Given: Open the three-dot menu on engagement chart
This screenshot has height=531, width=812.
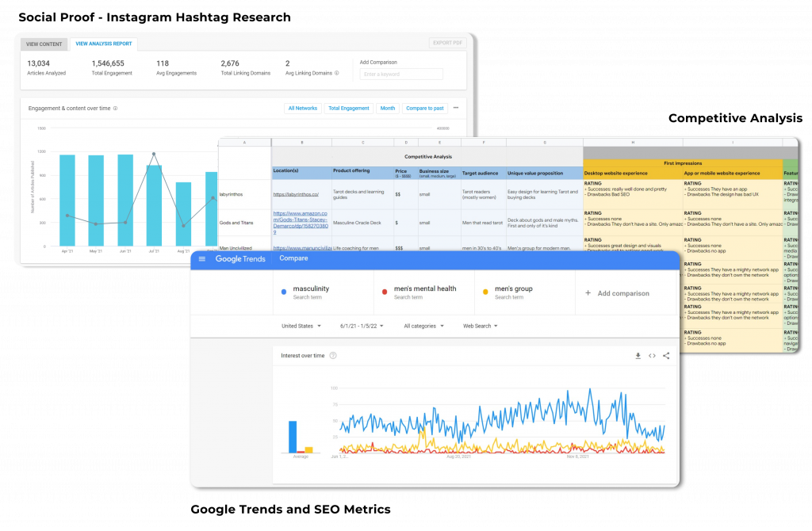Looking at the screenshot, I should click(456, 108).
